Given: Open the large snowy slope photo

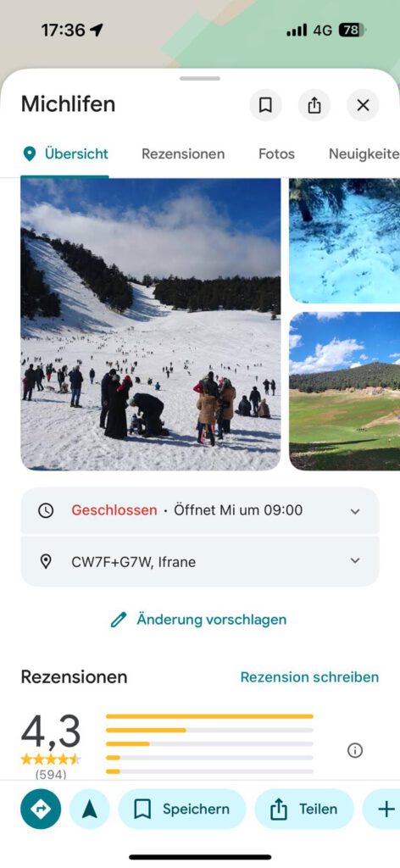Looking at the screenshot, I should 151,325.
